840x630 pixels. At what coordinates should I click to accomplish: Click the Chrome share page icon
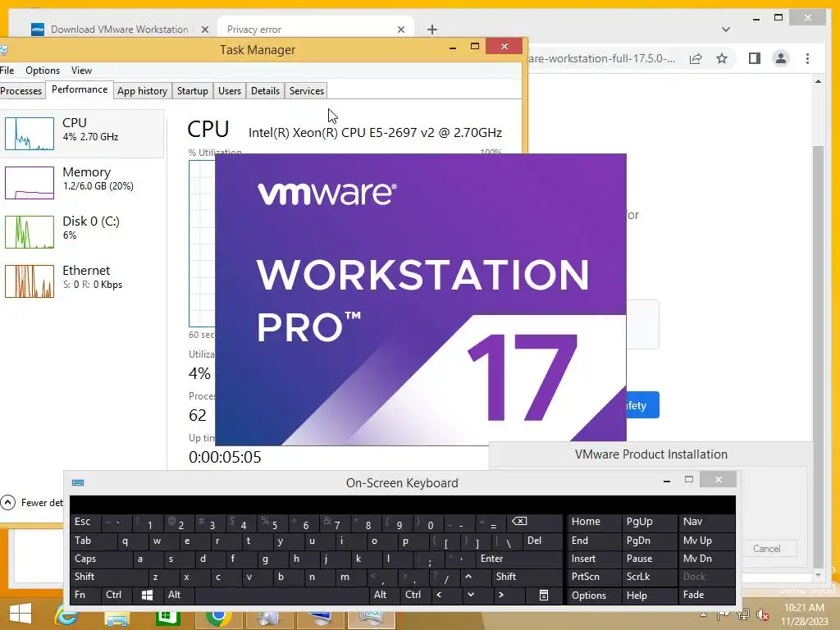(x=696, y=58)
